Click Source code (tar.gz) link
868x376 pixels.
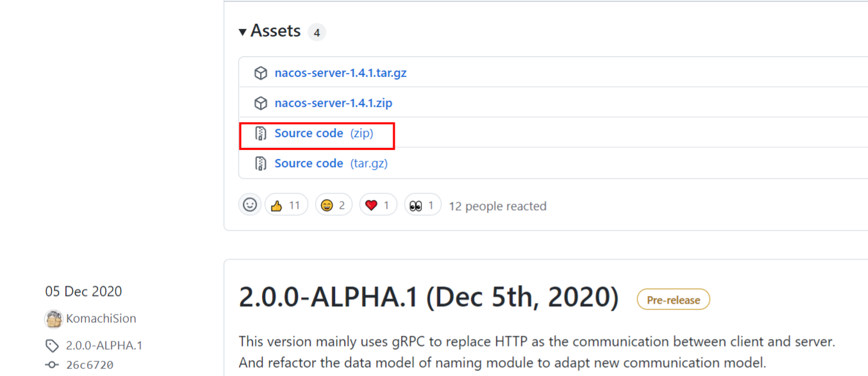[331, 163]
